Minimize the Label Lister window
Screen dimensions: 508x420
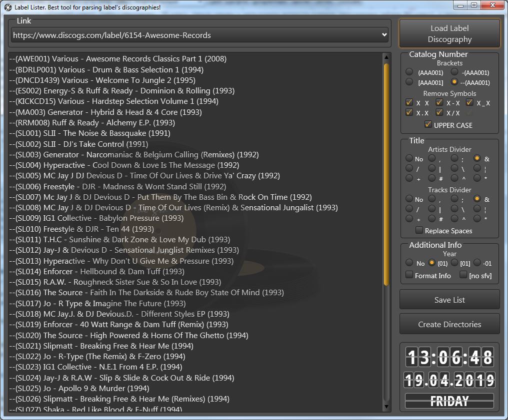click(461, 5)
